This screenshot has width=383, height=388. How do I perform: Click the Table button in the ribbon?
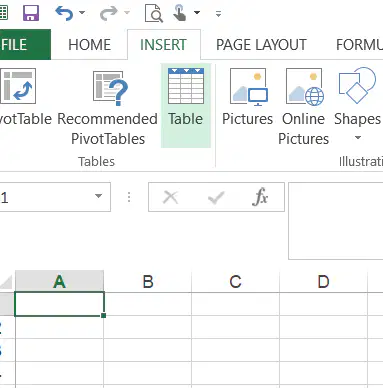pos(186,105)
